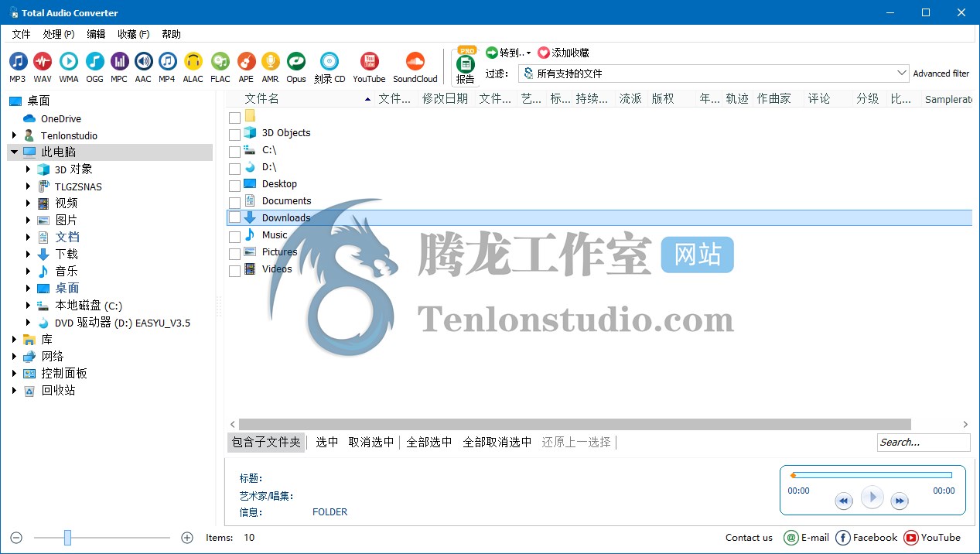Image resolution: width=980 pixels, height=554 pixels.
Task: Select OGG conversion icon
Action: 94,61
